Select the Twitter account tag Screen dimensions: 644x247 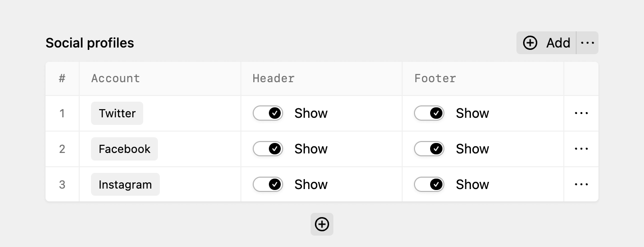117,113
